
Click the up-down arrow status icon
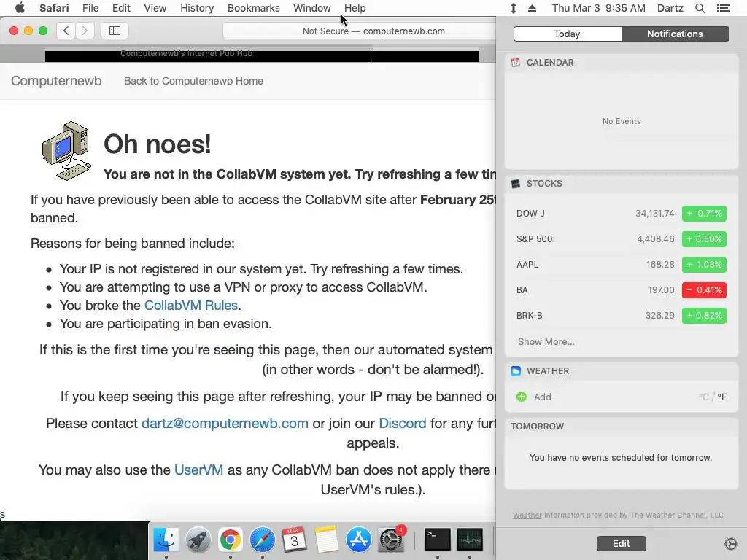click(x=513, y=8)
